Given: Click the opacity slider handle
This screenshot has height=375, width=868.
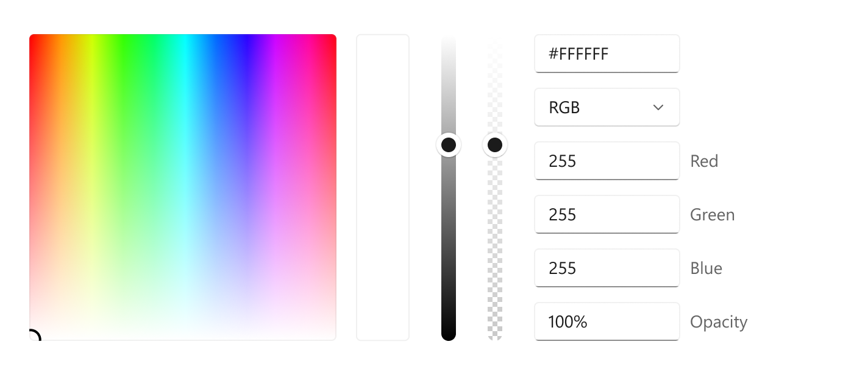Looking at the screenshot, I should point(495,145).
